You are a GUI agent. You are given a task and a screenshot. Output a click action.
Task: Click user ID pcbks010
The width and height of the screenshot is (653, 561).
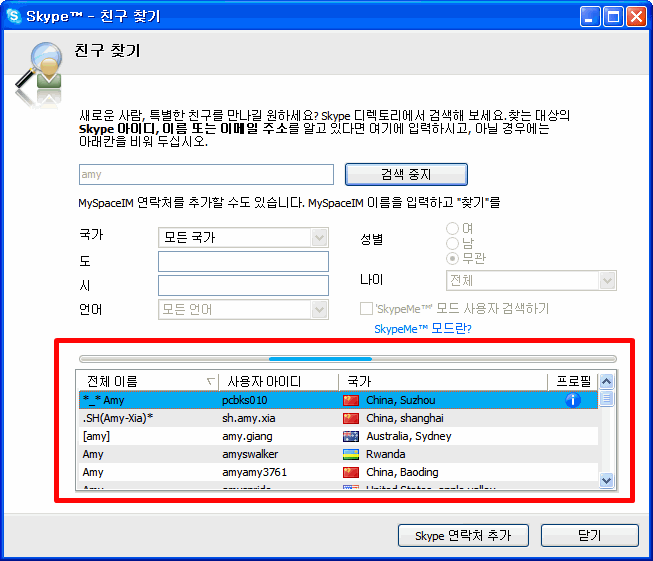click(244, 400)
